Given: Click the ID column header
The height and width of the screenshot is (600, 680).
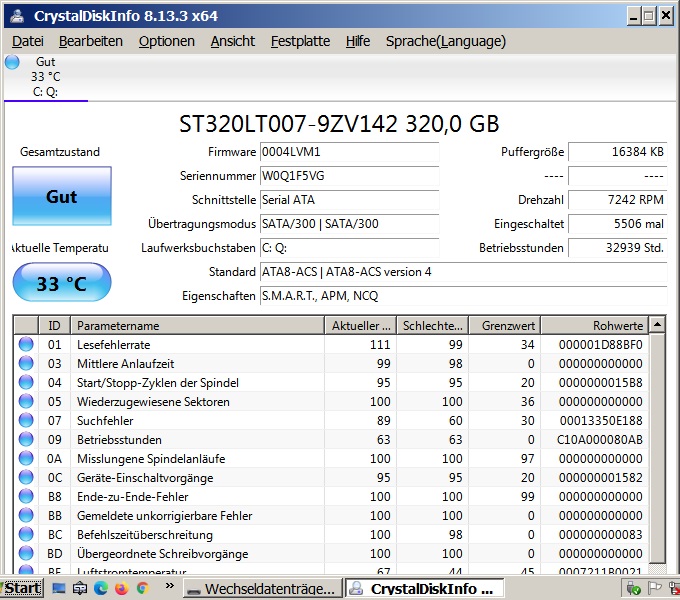Looking at the screenshot, I should pyautogui.click(x=55, y=326).
